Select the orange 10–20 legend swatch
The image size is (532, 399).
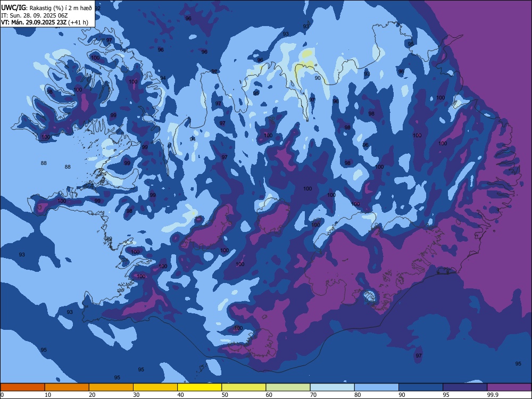(67, 387)
